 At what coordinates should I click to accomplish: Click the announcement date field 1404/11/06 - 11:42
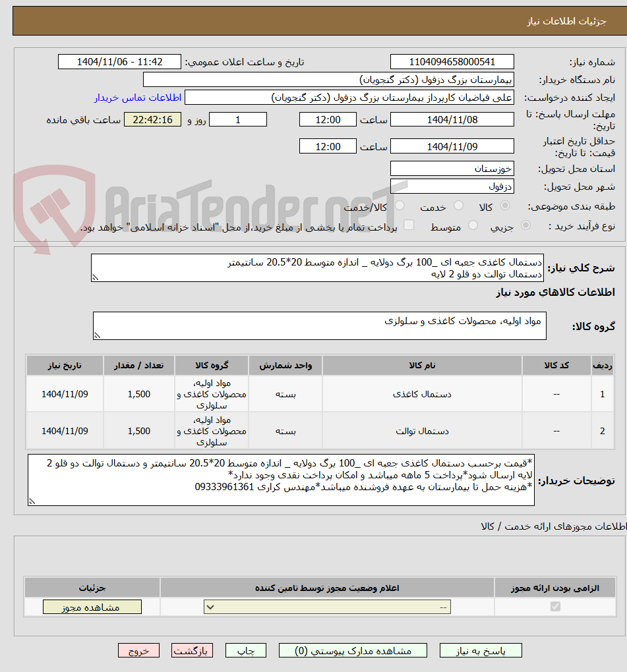coord(119,62)
